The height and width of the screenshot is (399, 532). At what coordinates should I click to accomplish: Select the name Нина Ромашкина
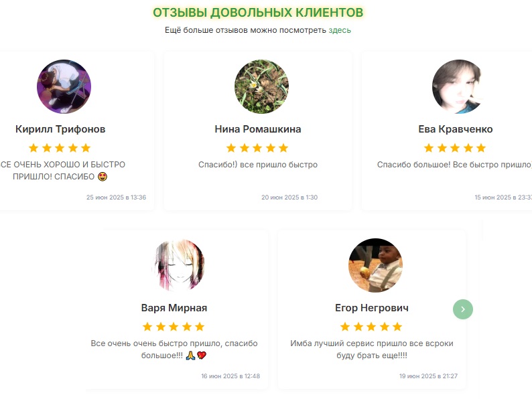[258, 129]
